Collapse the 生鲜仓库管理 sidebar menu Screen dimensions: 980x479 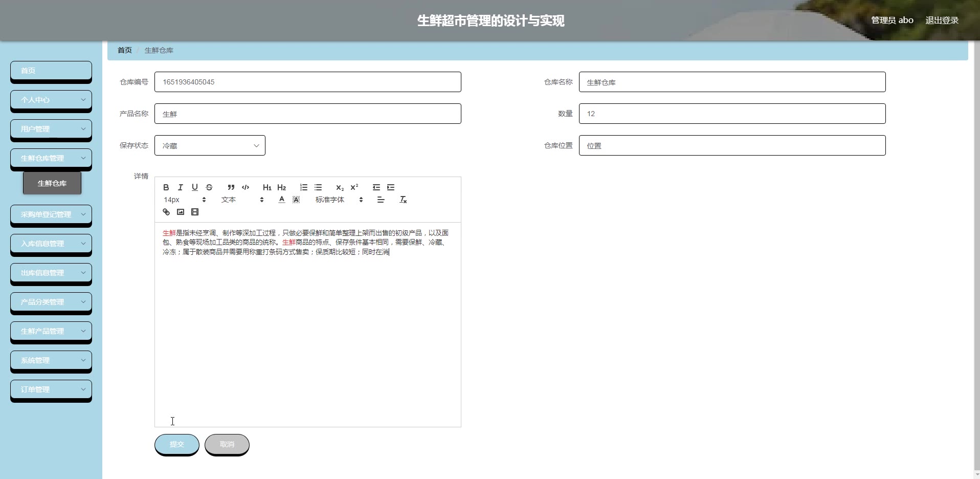pyautogui.click(x=51, y=158)
